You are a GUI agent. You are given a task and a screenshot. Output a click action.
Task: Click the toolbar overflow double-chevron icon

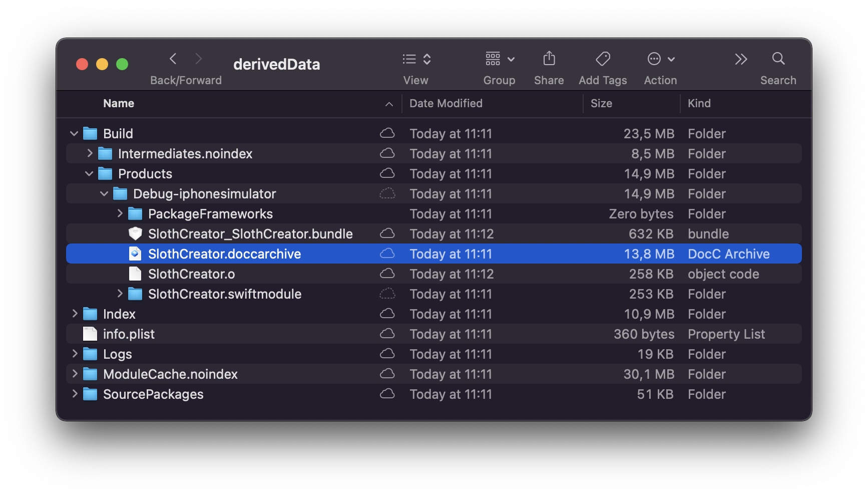(x=741, y=59)
